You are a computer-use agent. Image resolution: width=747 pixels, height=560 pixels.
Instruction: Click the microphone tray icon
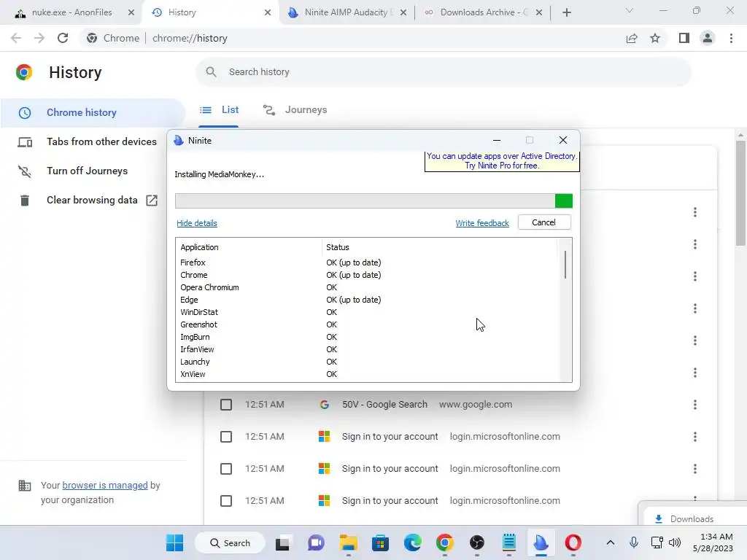(634, 542)
